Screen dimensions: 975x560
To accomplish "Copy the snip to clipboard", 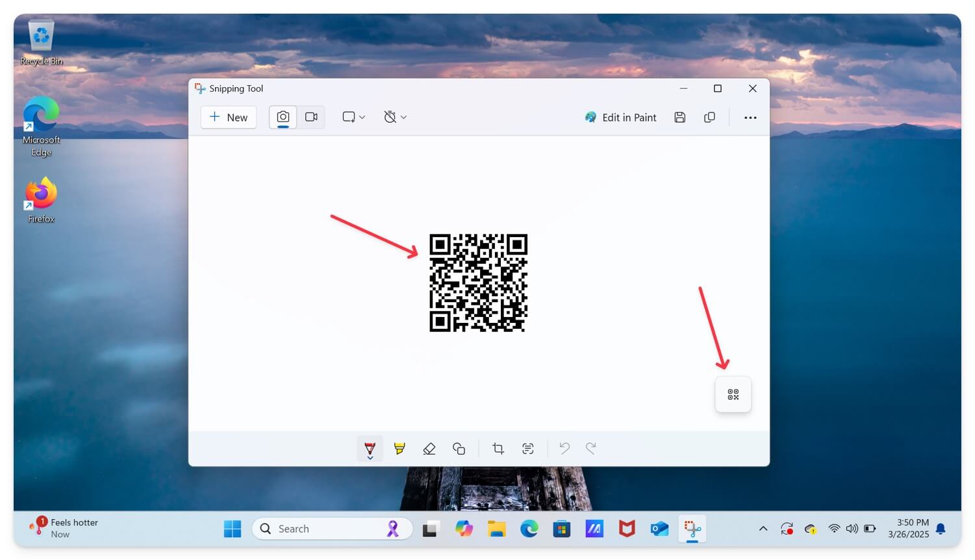I will click(x=710, y=118).
